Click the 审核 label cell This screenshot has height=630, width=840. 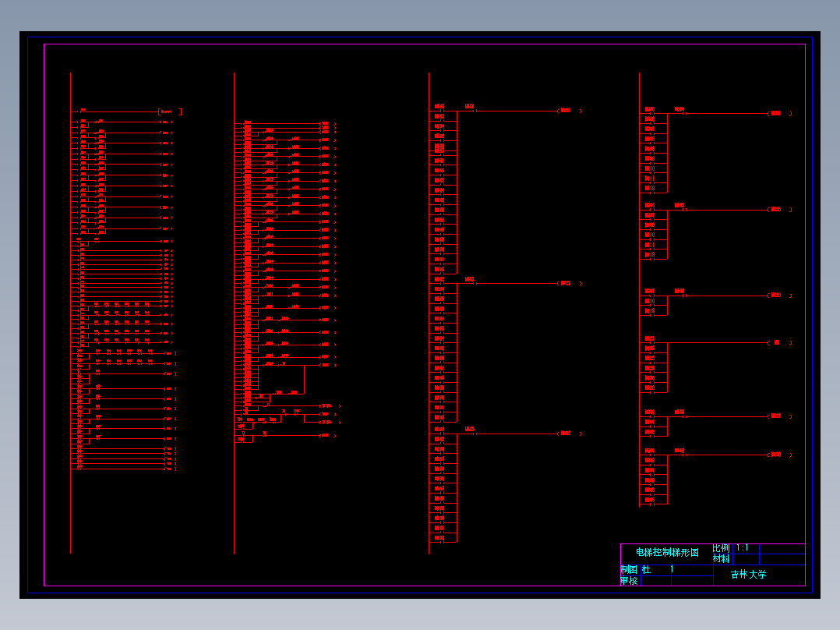coord(629,581)
